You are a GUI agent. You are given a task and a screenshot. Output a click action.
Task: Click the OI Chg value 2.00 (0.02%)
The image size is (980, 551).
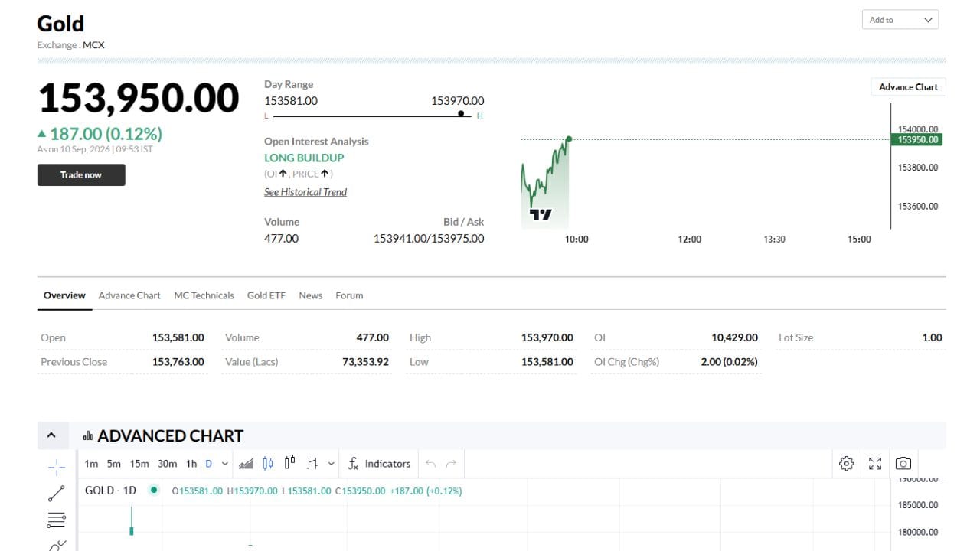click(730, 362)
